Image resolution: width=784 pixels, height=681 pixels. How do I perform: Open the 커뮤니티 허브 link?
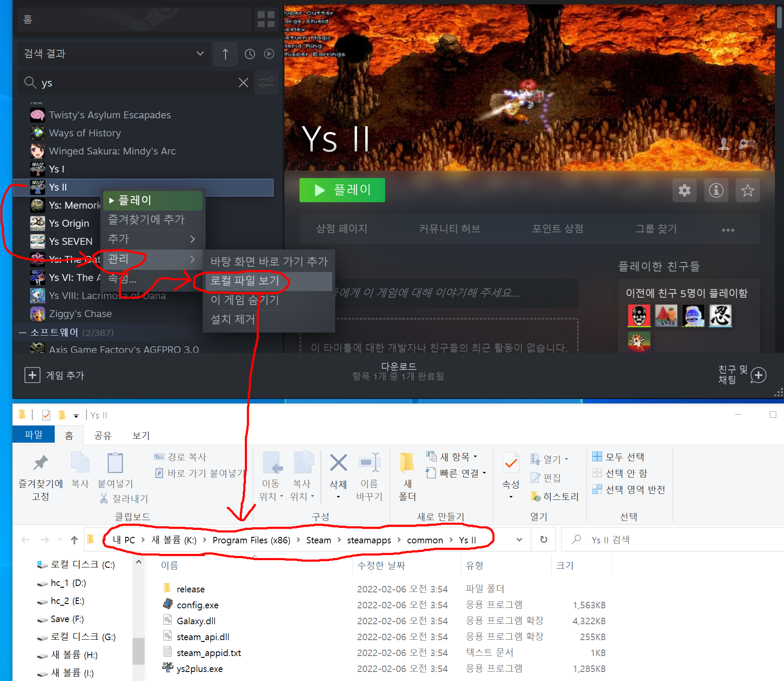pos(450,229)
